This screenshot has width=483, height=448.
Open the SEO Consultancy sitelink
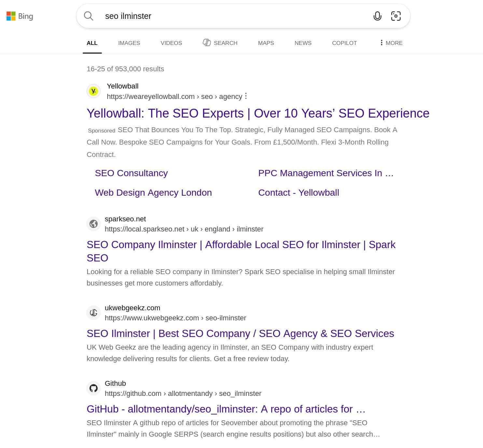(x=131, y=173)
